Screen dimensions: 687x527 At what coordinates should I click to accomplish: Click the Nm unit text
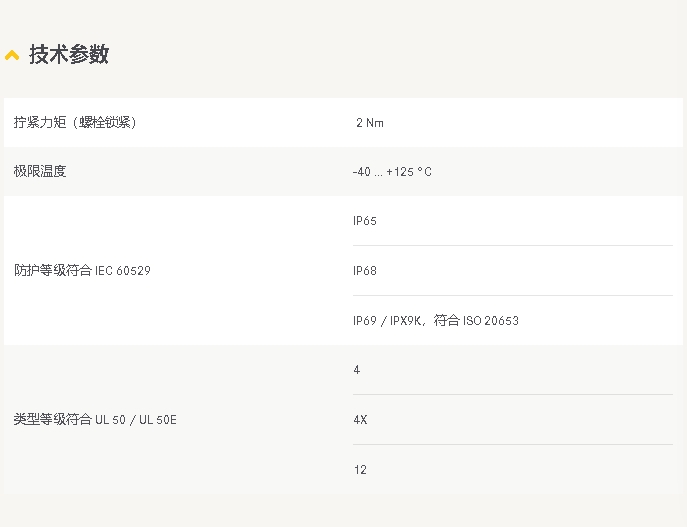(x=375, y=123)
